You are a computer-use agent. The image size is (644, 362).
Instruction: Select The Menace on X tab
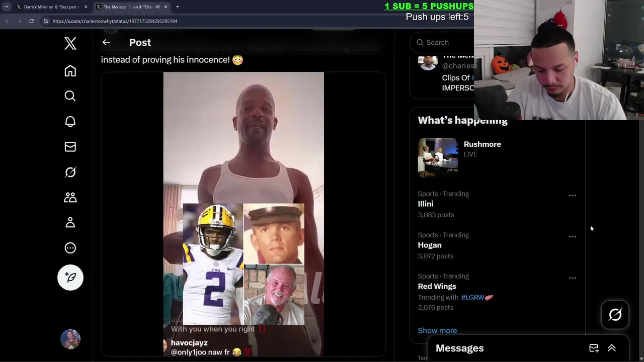coord(128,7)
